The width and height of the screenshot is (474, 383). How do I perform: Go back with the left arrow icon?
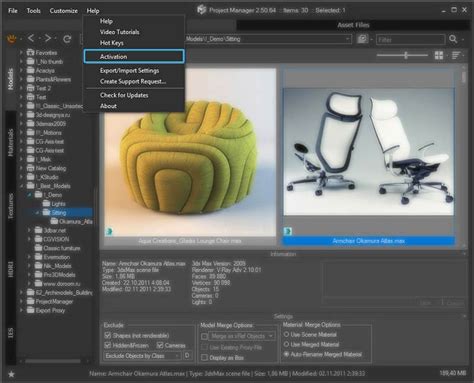pyautogui.click(x=31, y=39)
